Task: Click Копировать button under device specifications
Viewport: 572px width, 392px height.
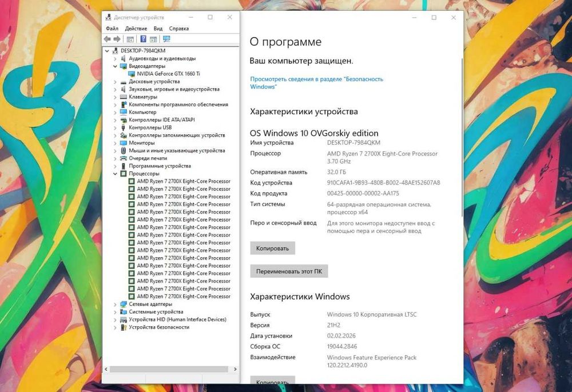Action: (272, 248)
